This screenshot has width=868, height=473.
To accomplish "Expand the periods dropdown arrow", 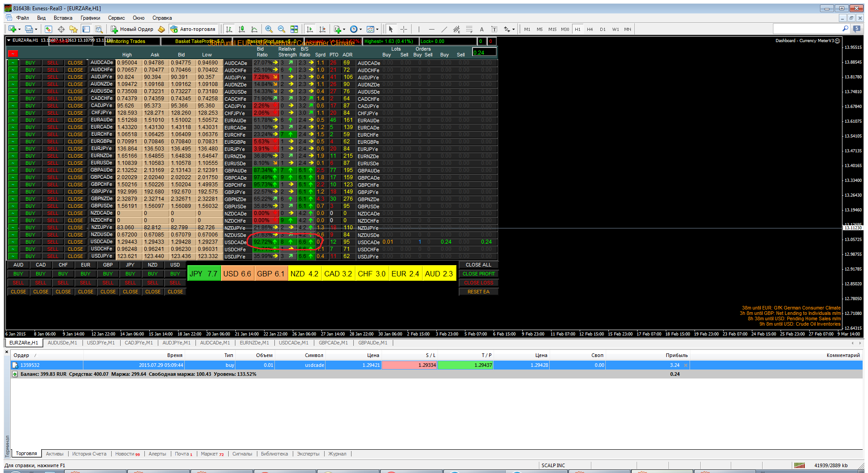I will point(360,30).
